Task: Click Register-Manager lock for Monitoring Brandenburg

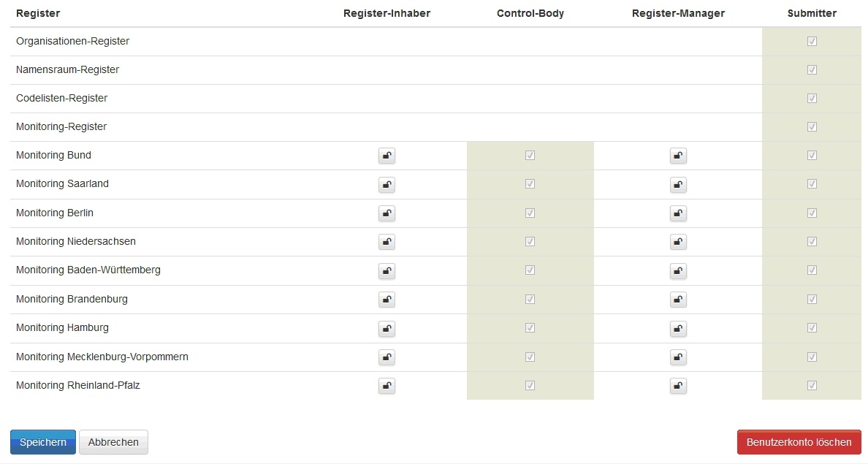Action: click(678, 300)
